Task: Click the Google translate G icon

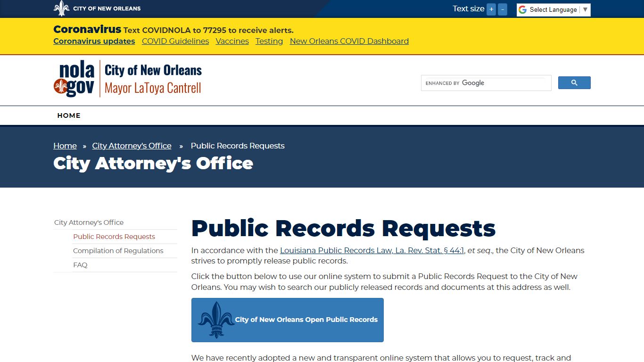Action: 522,10
